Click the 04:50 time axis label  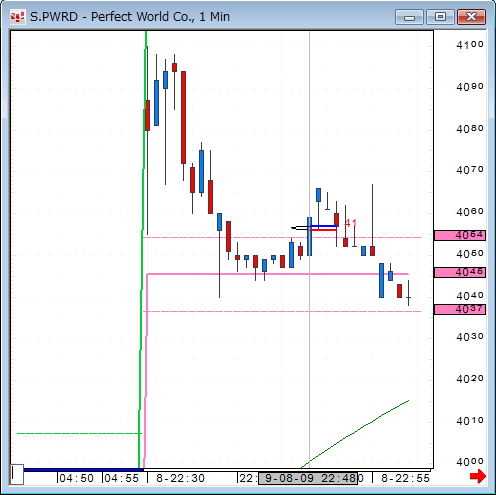click(76, 478)
